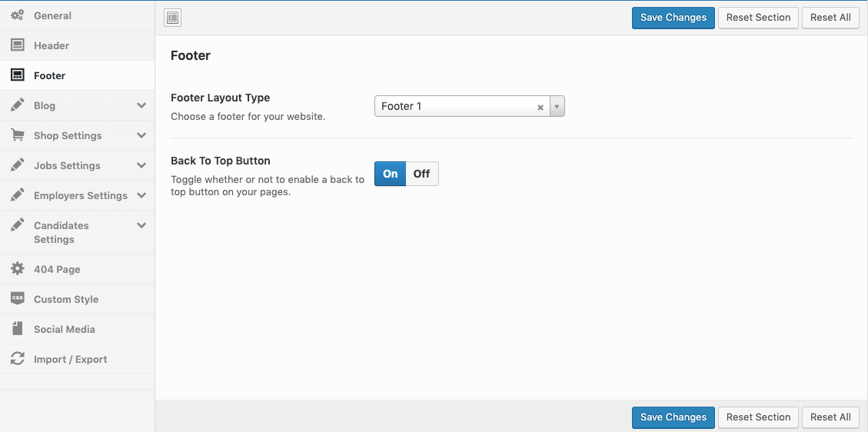
Task: Select the Footer tab in sidebar
Action: (49, 75)
